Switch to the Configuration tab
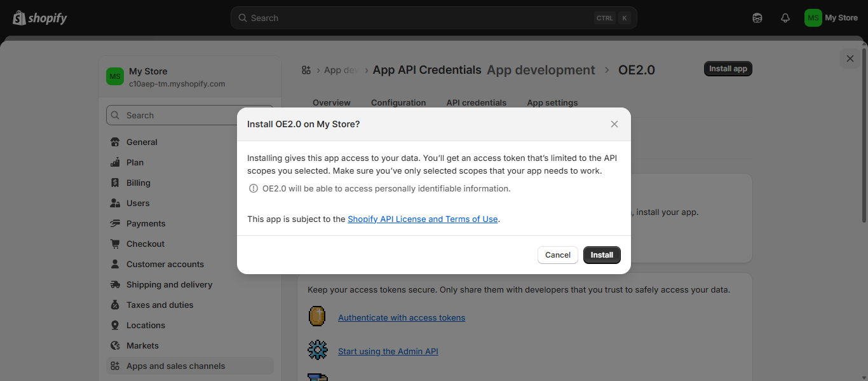Viewport: 868px width, 381px height. (398, 102)
